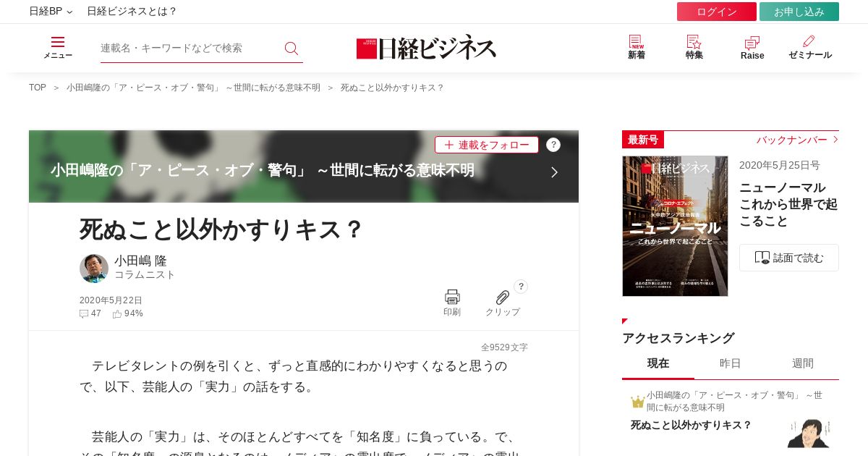
Task: Open top-ranked article 死ぬこと以外かすりキス？
Action: tap(692, 425)
